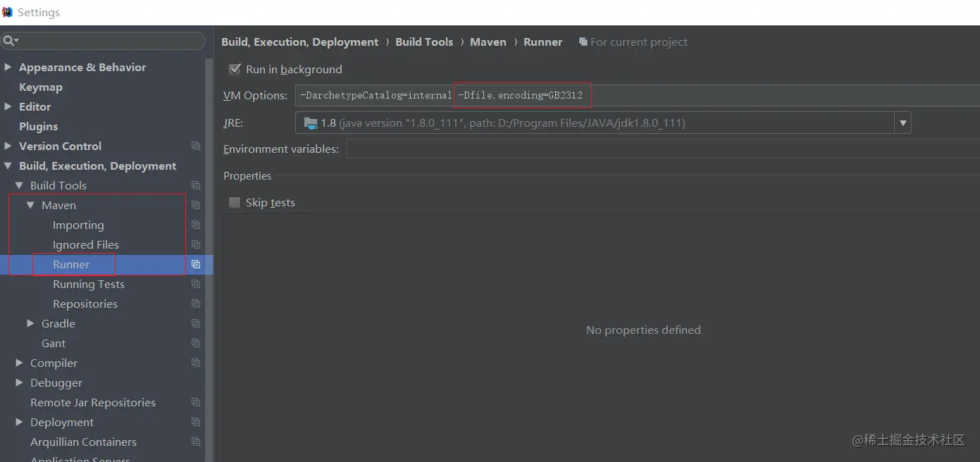Click the project-level icon beside Arquillian Containers
Screen dimensions: 980x462
[x=196, y=442]
